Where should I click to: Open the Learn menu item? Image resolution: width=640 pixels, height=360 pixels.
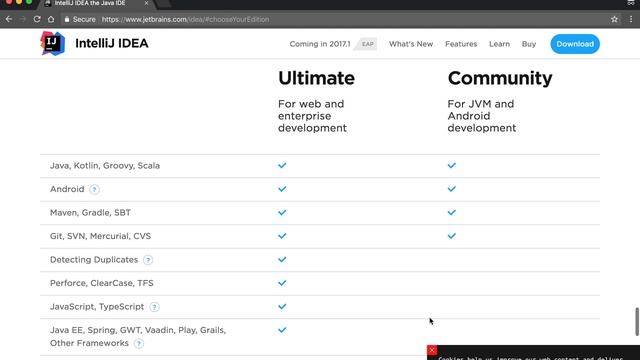500,44
